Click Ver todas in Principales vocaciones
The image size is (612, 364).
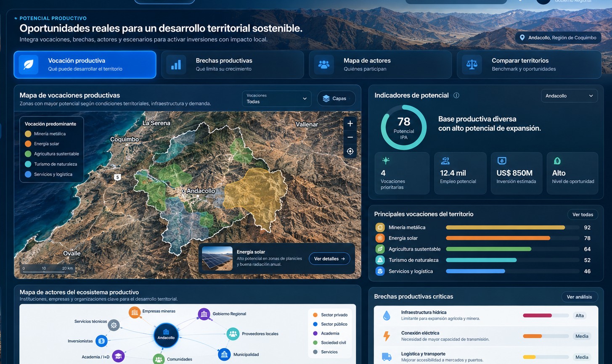pyautogui.click(x=583, y=214)
